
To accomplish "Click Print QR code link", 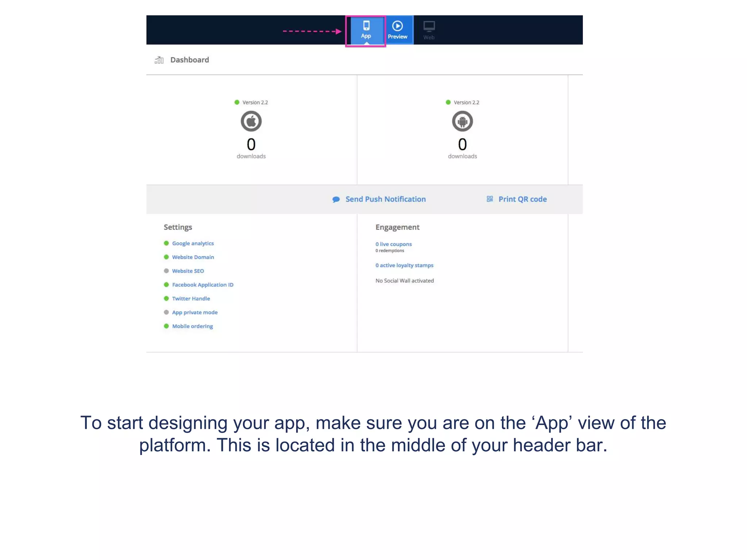I will 522,199.
